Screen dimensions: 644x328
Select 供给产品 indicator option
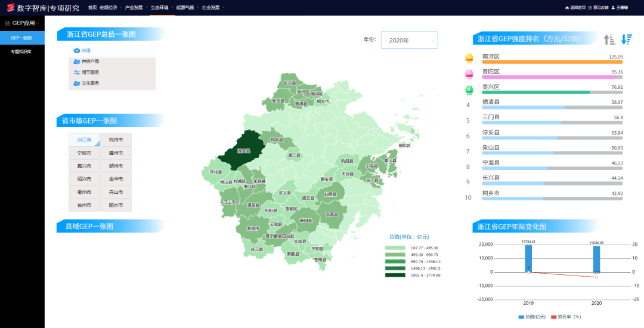[112, 61]
